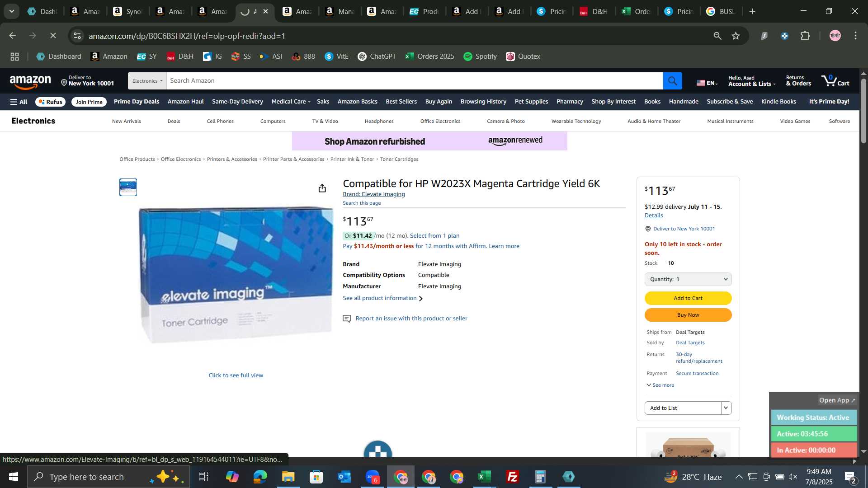Open Excel from the taskbar
The width and height of the screenshot is (868, 488).
(x=484, y=477)
